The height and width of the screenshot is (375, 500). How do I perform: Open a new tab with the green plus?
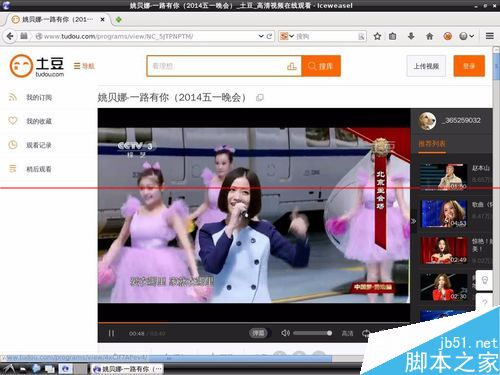118,20
